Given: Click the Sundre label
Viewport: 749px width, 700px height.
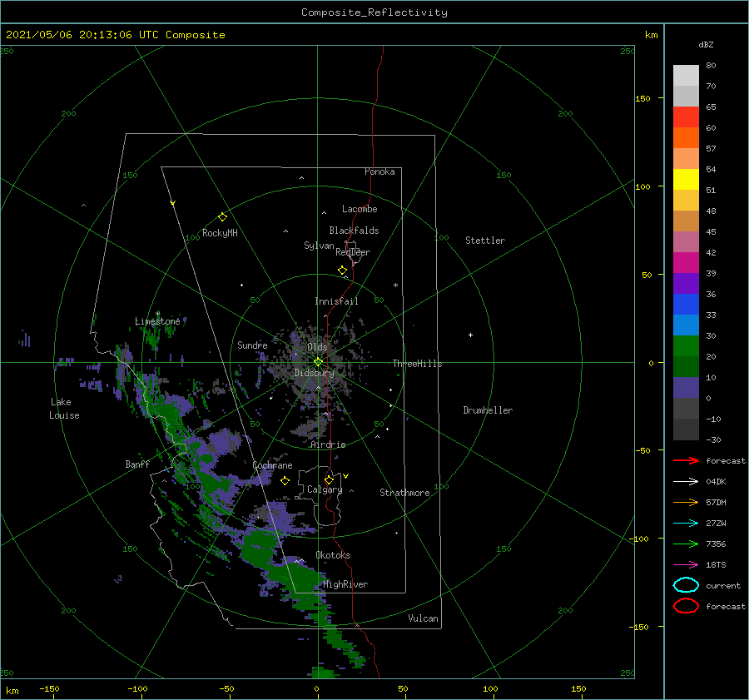Looking at the screenshot, I should (x=252, y=345).
